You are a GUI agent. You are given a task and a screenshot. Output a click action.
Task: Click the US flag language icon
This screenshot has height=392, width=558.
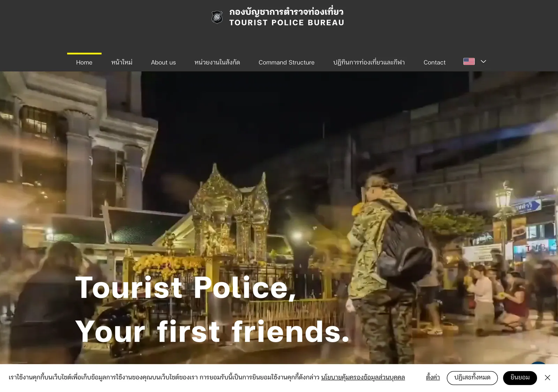(469, 61)
